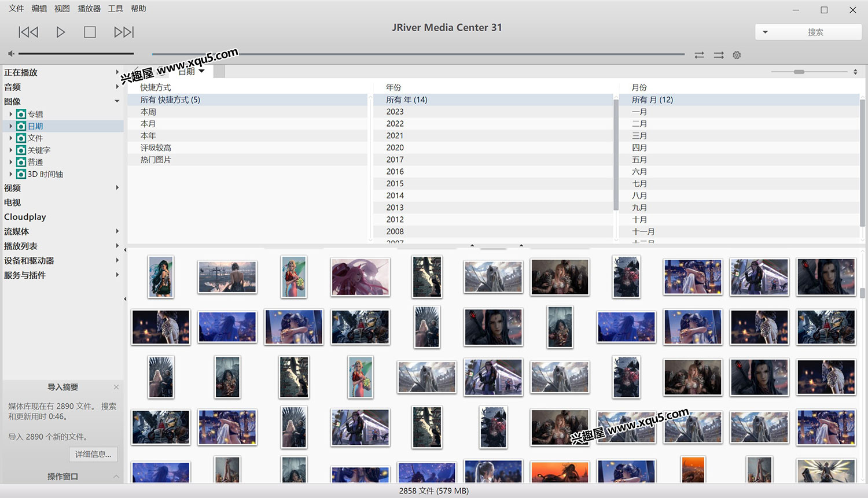Open the 工具 menu
This screenshot has width=868, height=498.
coord(116,9)
